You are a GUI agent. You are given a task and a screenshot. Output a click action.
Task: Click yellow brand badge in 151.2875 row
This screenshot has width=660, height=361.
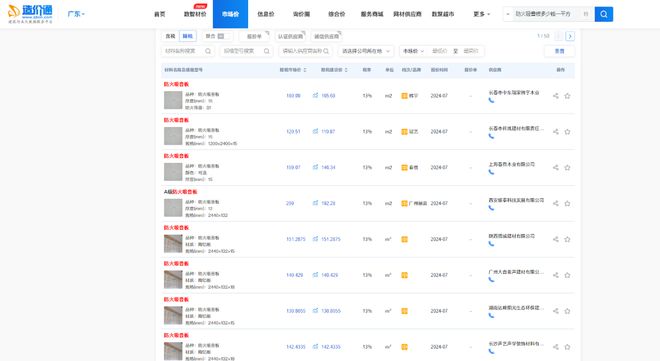point(405,239)
